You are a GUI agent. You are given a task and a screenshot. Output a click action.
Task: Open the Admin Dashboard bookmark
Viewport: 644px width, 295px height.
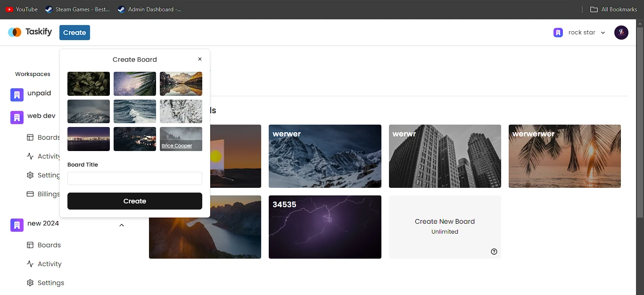pos(149,9)
